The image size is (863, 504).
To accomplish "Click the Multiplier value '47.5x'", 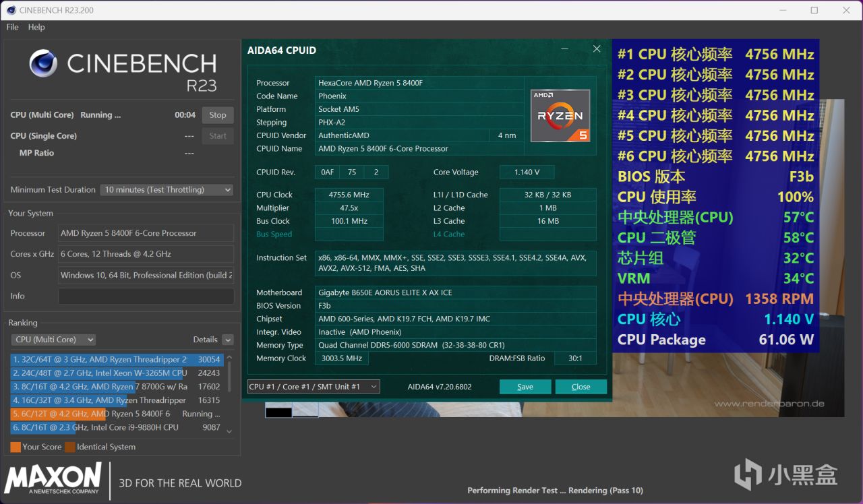I will 349,208.
